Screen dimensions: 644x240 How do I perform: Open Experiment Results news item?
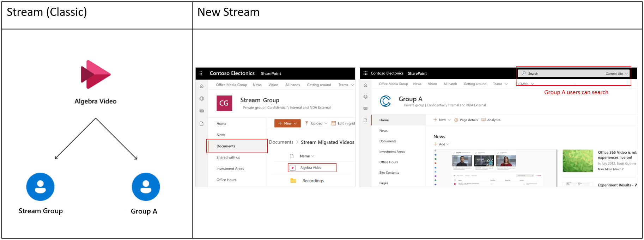point(617,185)
